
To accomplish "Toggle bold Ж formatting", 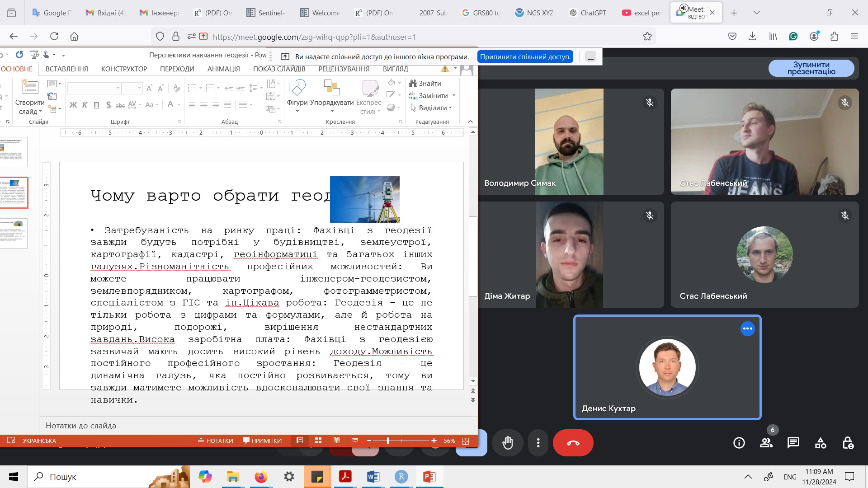I will point(73,105).
